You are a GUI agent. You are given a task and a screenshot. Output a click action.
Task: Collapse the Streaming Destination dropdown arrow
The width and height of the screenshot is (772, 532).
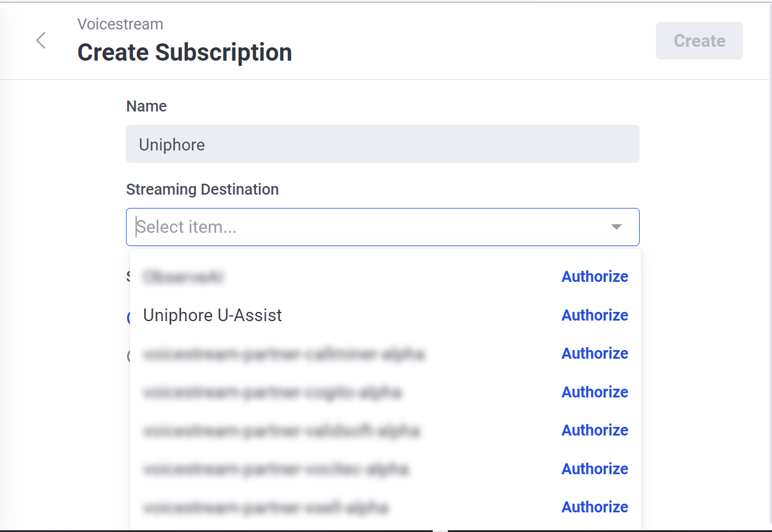pyautogui.click(x=617, y=227)
